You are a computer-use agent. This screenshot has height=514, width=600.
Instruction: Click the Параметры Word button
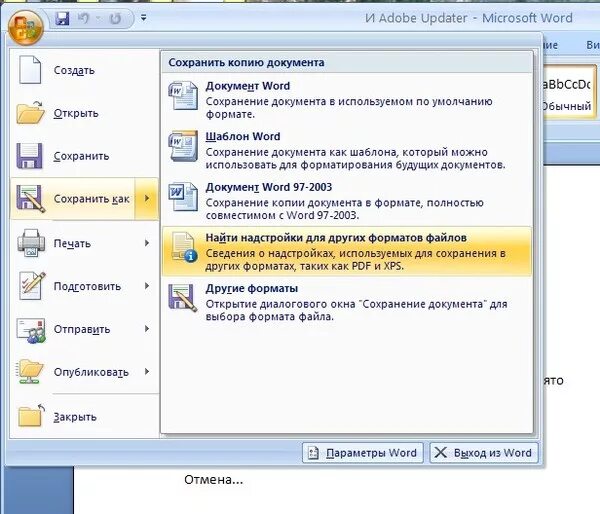[x=363, y=453]
